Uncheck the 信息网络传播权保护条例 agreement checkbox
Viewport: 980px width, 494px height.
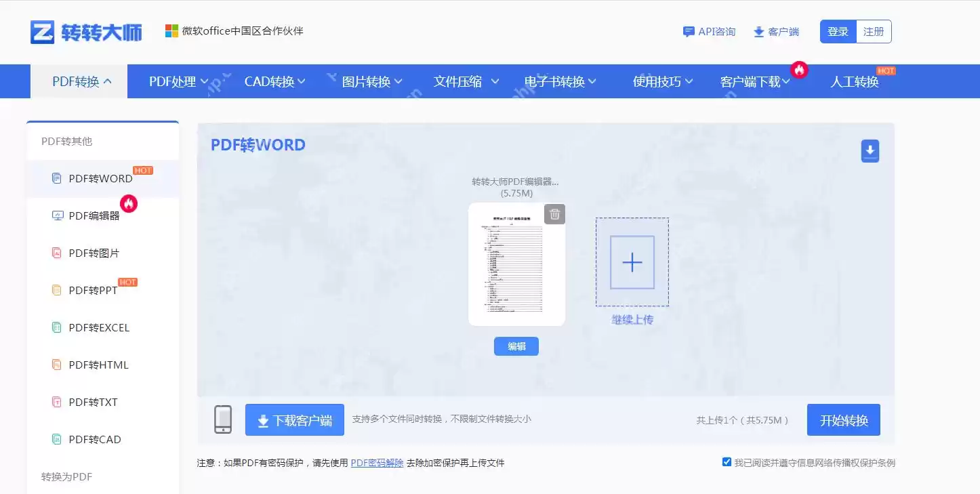click(x=726, y=461)
